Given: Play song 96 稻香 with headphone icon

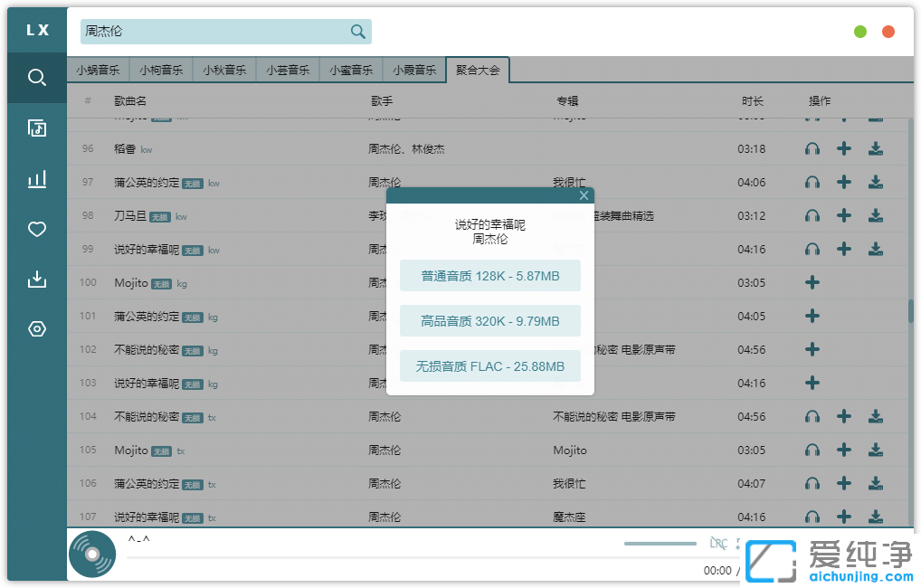Looking at the screenshot, I should pyautogui.click(x=812, y=149).
